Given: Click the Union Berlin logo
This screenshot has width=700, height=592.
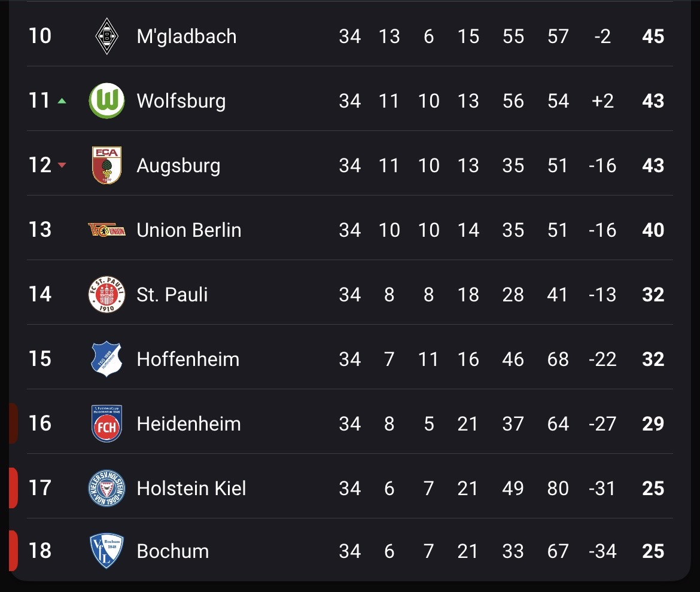Looking at the screenshot, I should click(106, 230).
